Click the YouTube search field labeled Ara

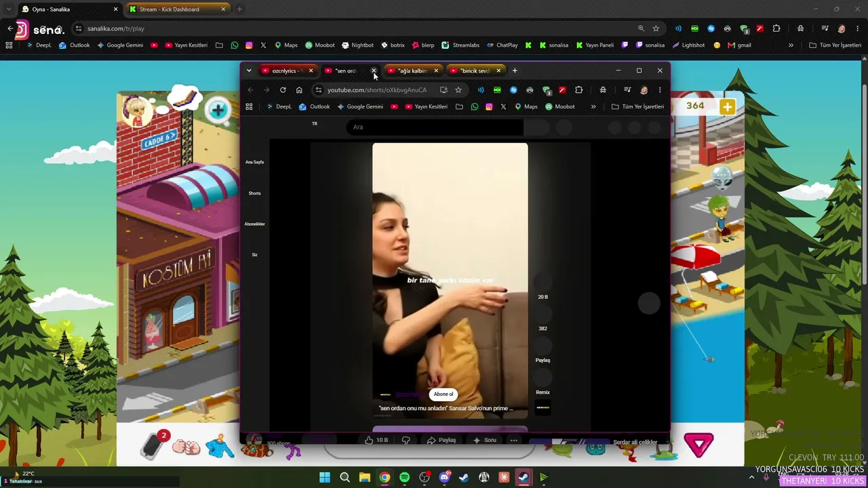[x=434, y=127]
